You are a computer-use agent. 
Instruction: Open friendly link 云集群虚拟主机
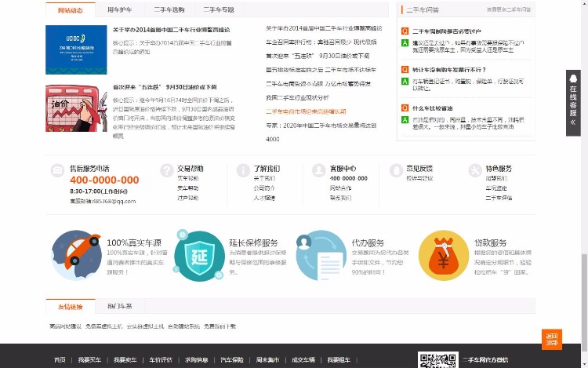click(145, 326)
